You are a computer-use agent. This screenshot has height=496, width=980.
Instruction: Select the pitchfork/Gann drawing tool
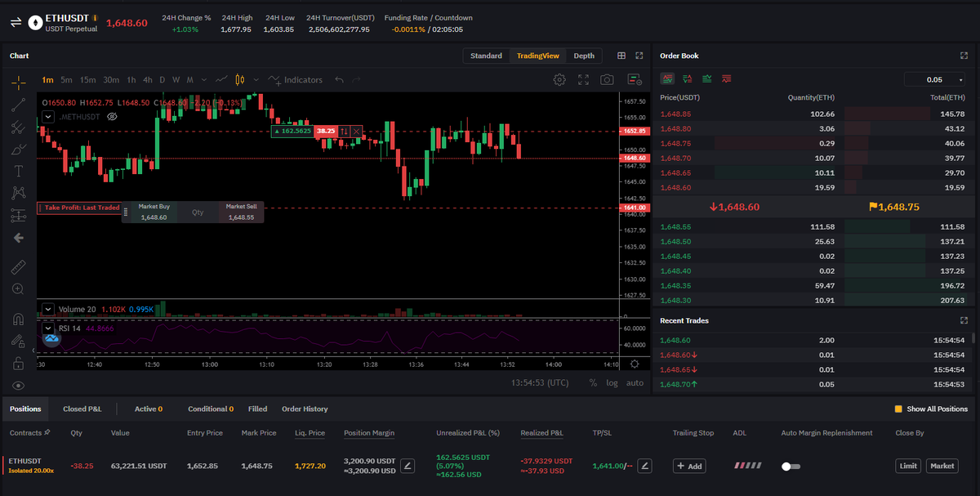pos(18,127)
